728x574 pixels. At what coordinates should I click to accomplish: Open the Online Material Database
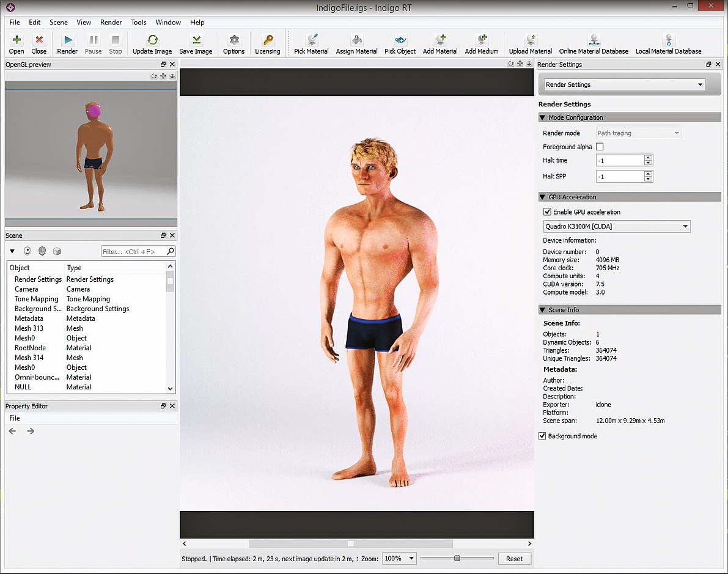pos(594,44)
